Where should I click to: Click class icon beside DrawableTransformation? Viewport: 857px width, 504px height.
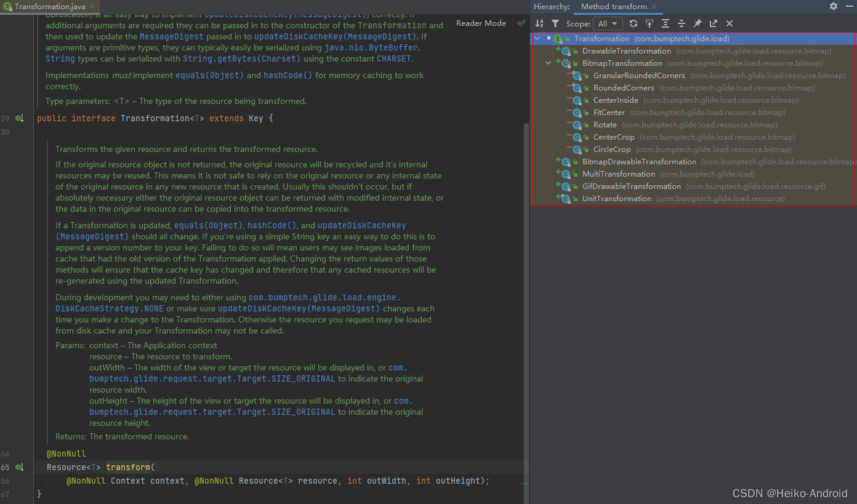[x=566, y=50]
